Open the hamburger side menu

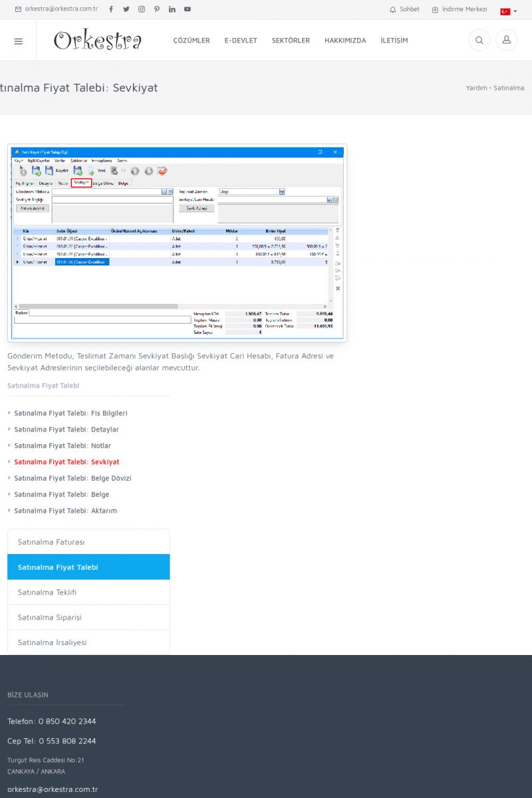(18, 41)
